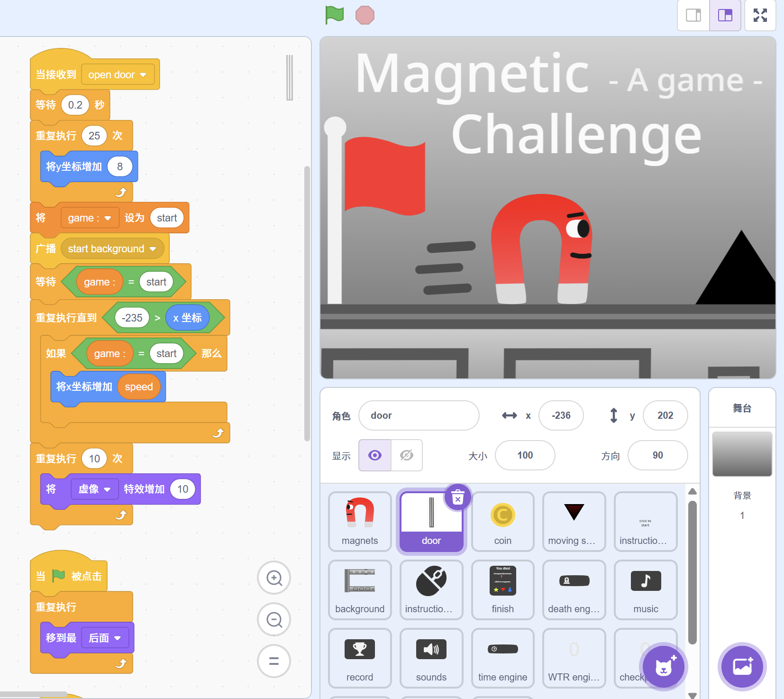
Task: Open the 'open door' message dropdown
Action: tap(143, 75)
